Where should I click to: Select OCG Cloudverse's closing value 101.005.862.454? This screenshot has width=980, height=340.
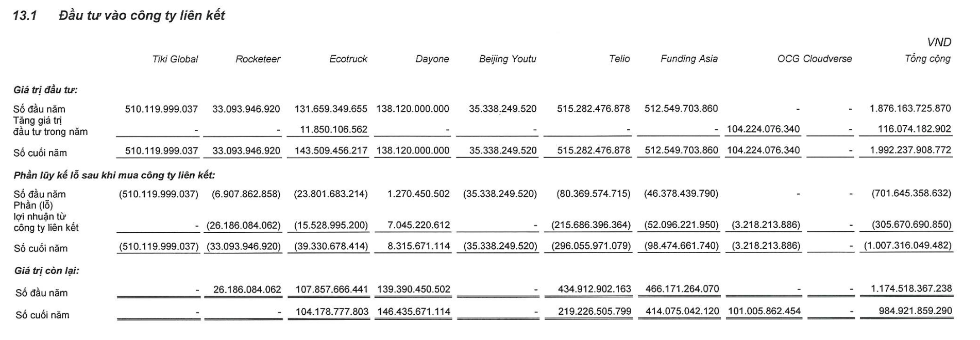[x=764, y=311]
